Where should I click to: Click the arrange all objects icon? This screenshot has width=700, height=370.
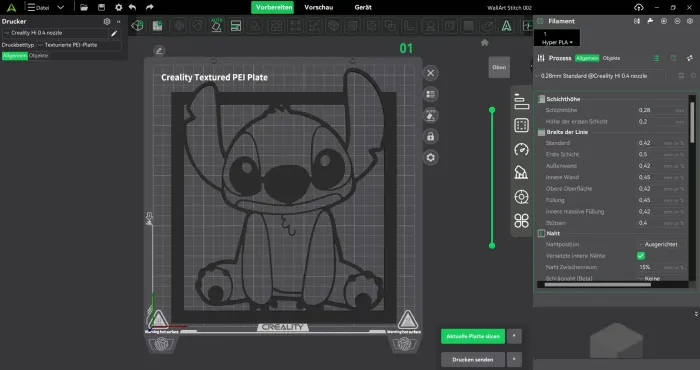pos(236,26)
